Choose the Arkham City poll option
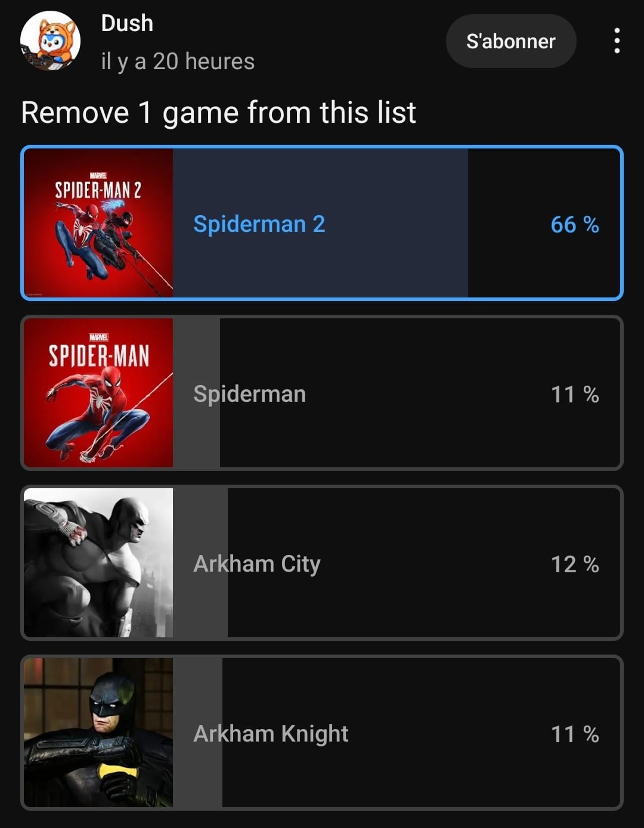The width and height of the screenshot is (644, 828). tap(322, 563)
